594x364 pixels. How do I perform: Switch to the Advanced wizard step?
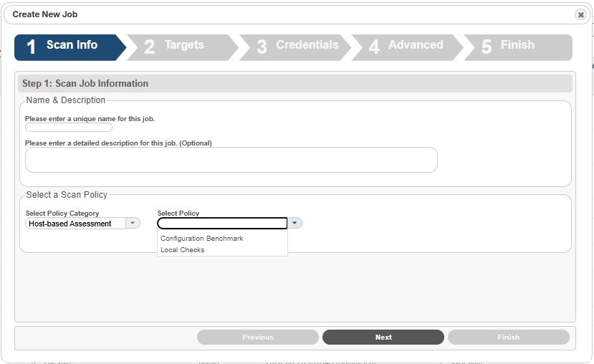(408, 47)
